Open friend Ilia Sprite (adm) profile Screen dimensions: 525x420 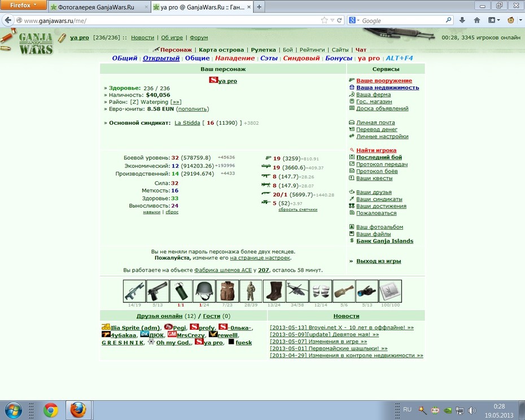pos(136,328)
